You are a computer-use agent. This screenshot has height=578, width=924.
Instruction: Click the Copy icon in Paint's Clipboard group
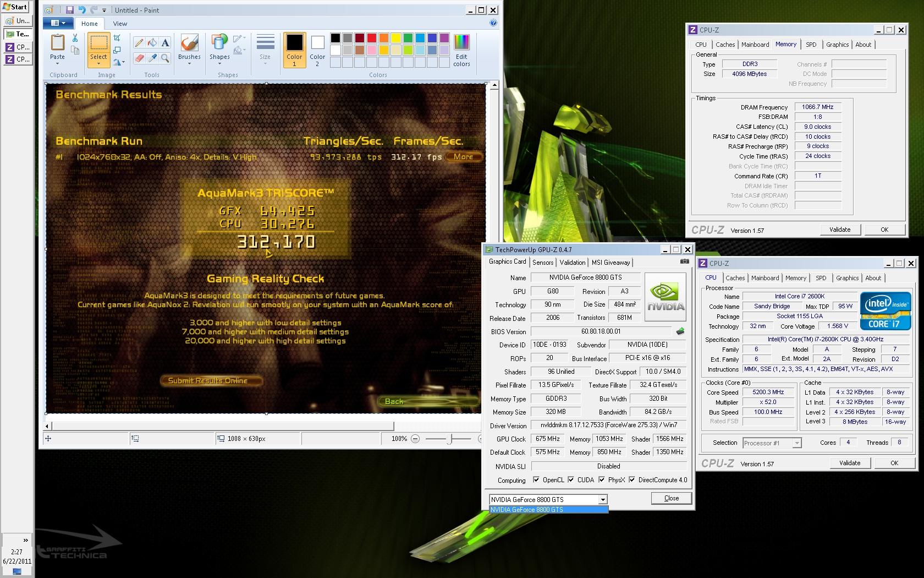click(x=75, y=51)
